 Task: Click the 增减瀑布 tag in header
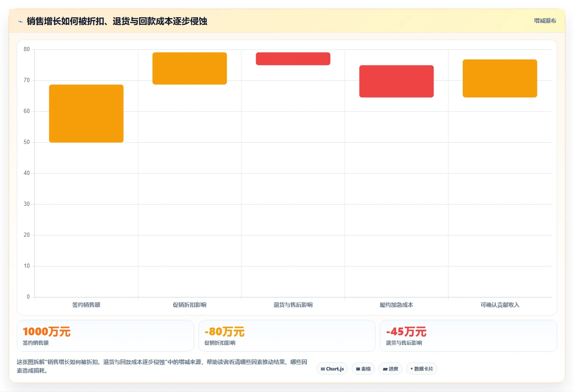[545, 21]
